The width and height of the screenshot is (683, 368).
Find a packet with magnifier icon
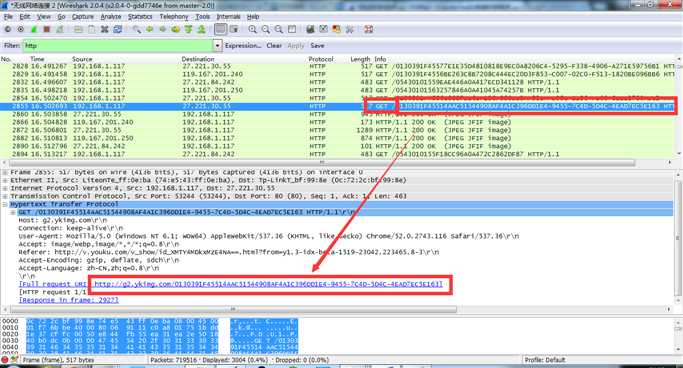137,30
